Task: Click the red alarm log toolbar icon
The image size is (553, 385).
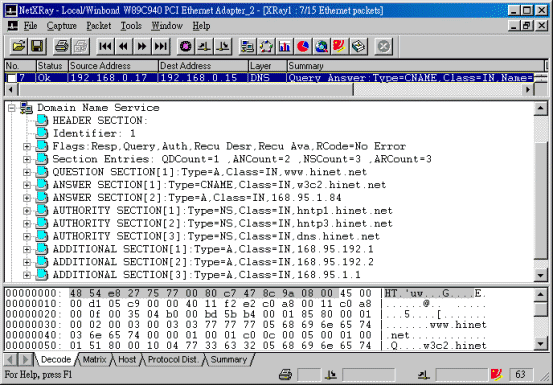Action: [x=340, y=46]
